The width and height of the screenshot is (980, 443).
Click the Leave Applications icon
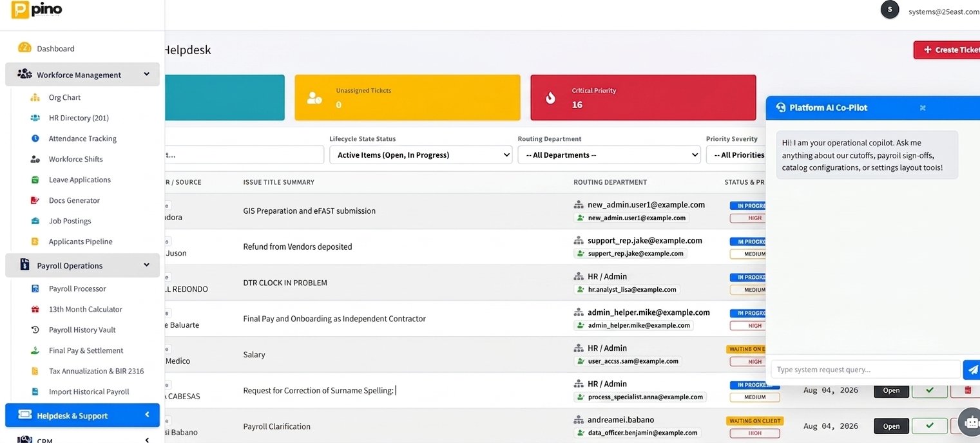click(x=35, y=180)
